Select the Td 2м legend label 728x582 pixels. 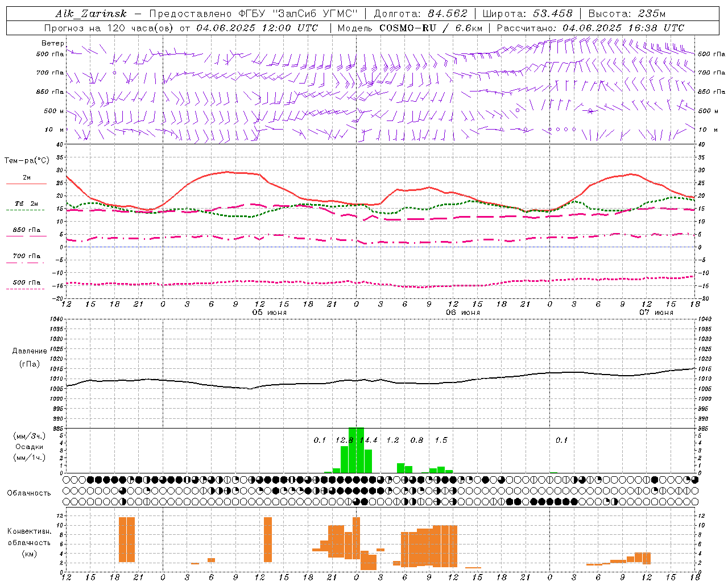(27, 203)
